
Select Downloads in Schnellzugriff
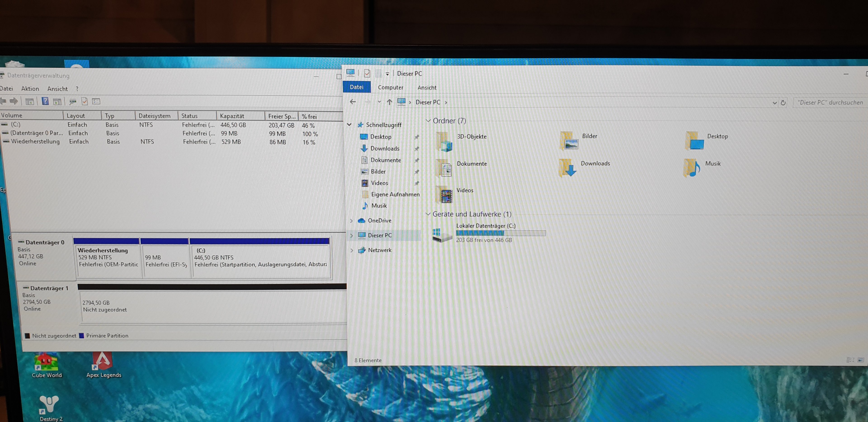click(384, 148)
